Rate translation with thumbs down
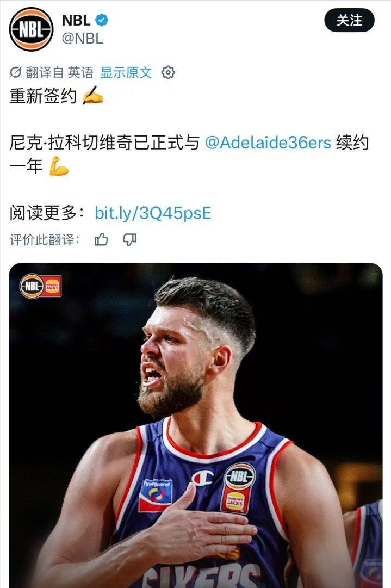 [x=130, y=239]
